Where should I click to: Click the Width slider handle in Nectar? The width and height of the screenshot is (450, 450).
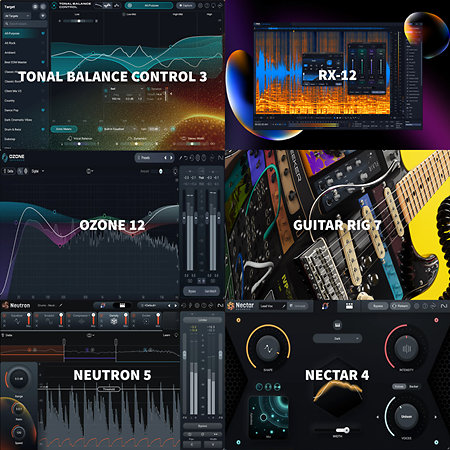tap(347, 430)
